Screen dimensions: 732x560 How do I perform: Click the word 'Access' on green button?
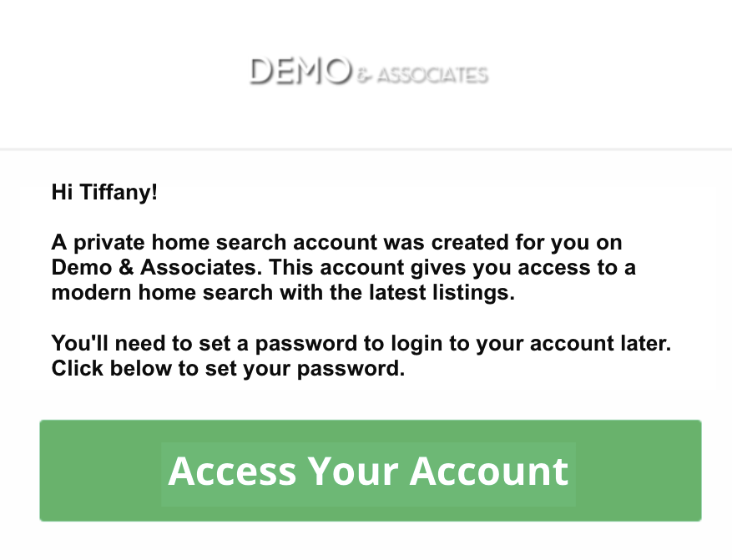[232, 472]
